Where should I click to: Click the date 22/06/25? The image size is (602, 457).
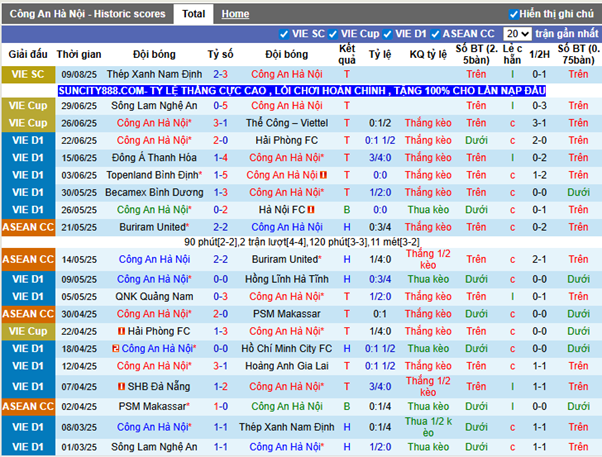click(x=79, y=141)
